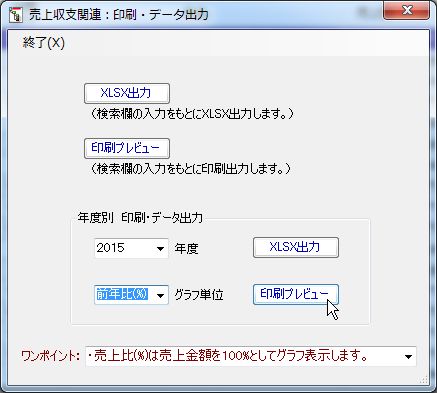Expand the 前年比(%) graph unit dropdown arrow
437x393 pixels.
tap(160, 295)
